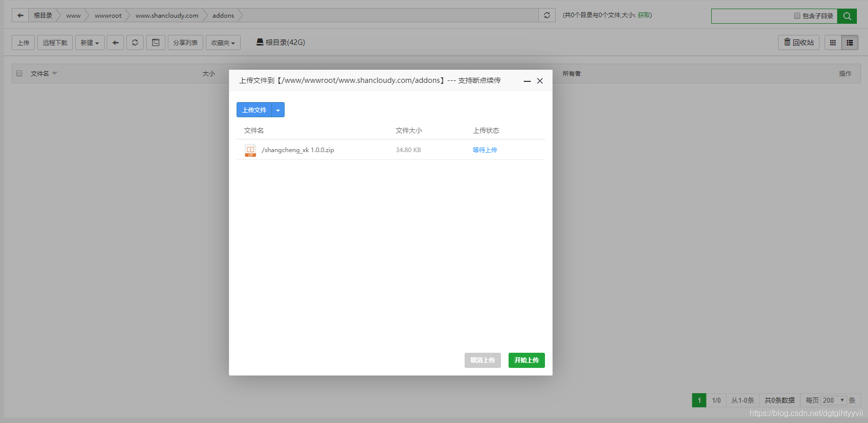Refresh the path with the path bar refresh icon
Screen dimensions: 868x423
547,16
